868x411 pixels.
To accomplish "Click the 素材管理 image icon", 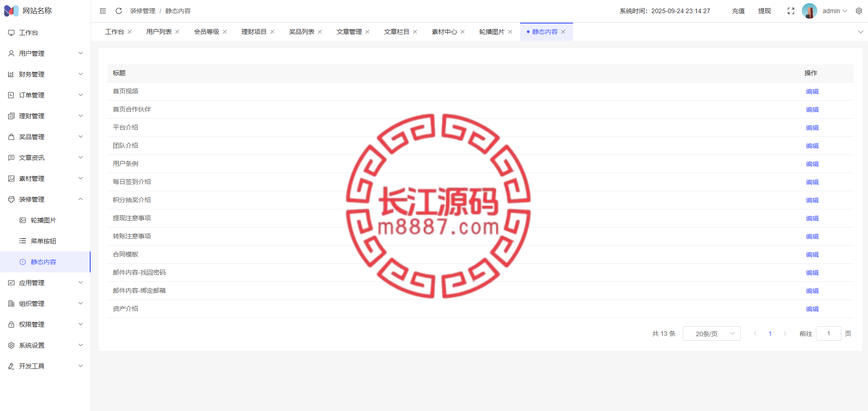I will click(11, 179).
